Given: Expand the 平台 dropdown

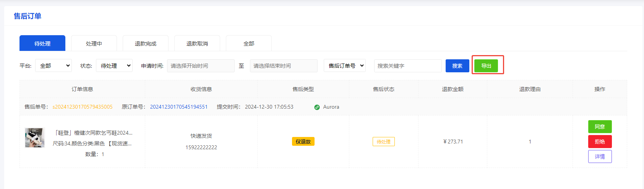Looking at the screenshot, I should [54, 66].
